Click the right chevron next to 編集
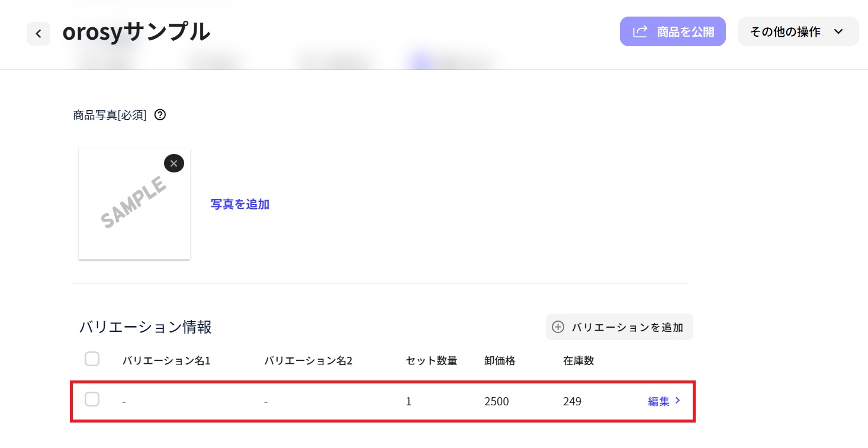The height and width of the screenshot is (448, 868). [678, 401]
